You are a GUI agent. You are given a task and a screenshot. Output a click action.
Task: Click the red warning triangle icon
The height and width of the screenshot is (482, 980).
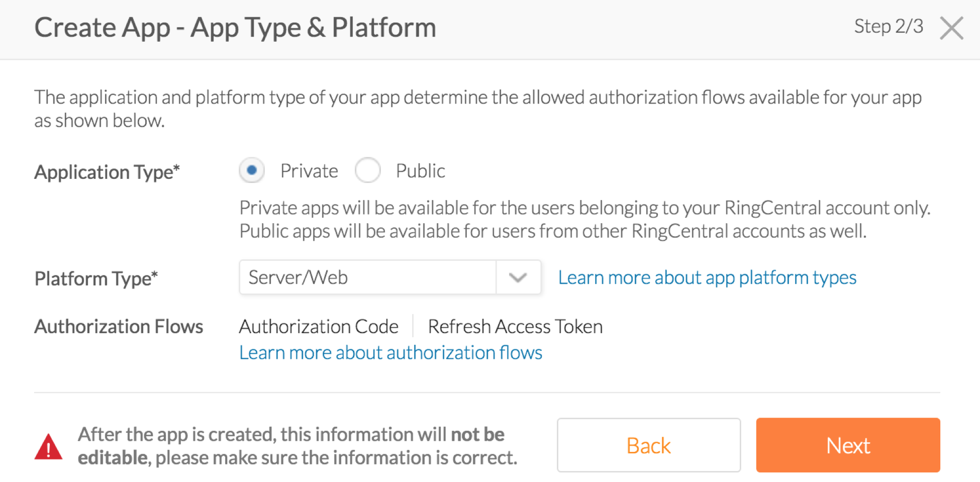point(48,447)
